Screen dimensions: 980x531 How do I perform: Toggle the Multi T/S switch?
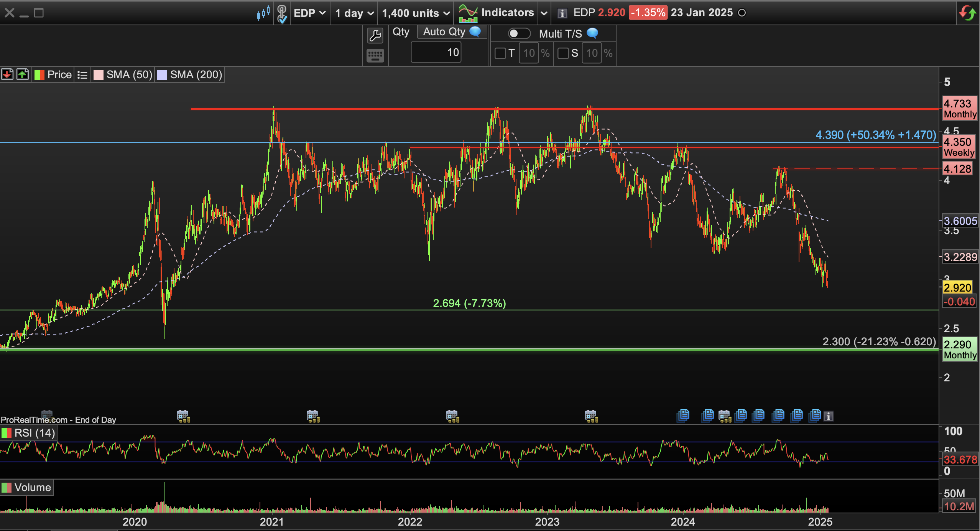(x=519, y=34)
